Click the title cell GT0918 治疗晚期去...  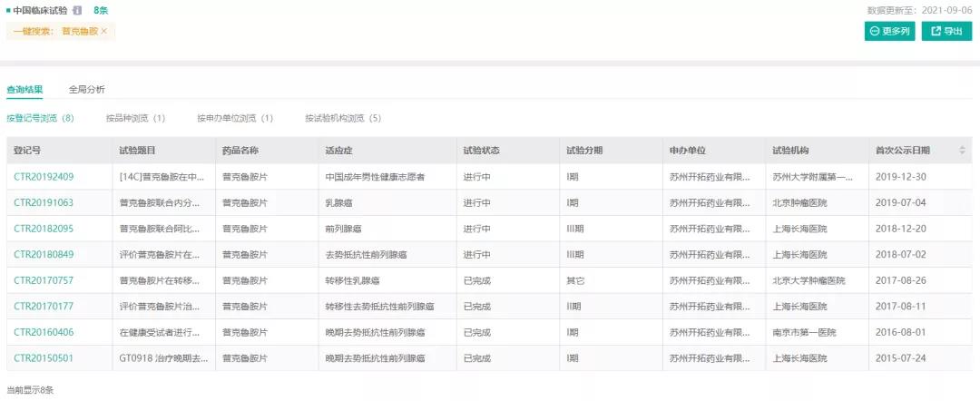pyautogui.click(x=163, y=358)
